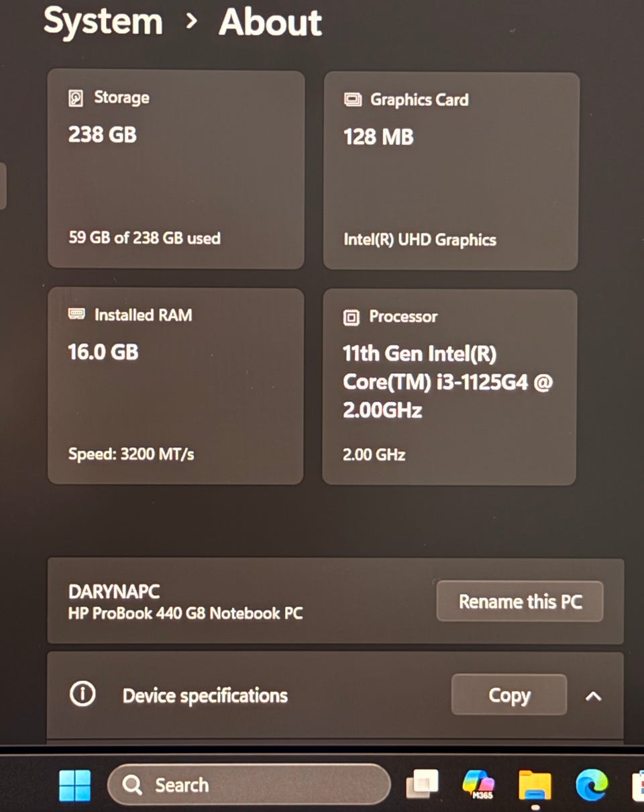The image size is (644, 812).
Task: Click the 128 MB graphics memory value
Action: coord(378,138)
